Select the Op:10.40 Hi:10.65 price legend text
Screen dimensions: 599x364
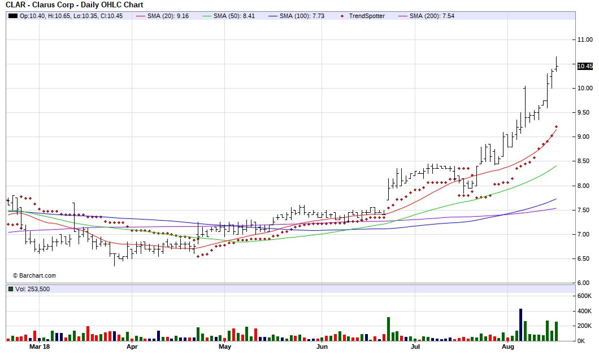(71, 16)
